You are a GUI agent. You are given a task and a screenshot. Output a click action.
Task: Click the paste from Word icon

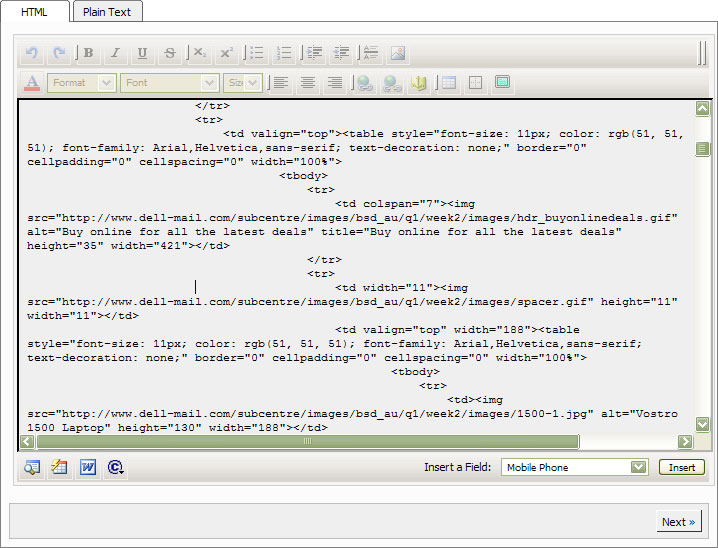pyautogui.click(x=88, y=467)
